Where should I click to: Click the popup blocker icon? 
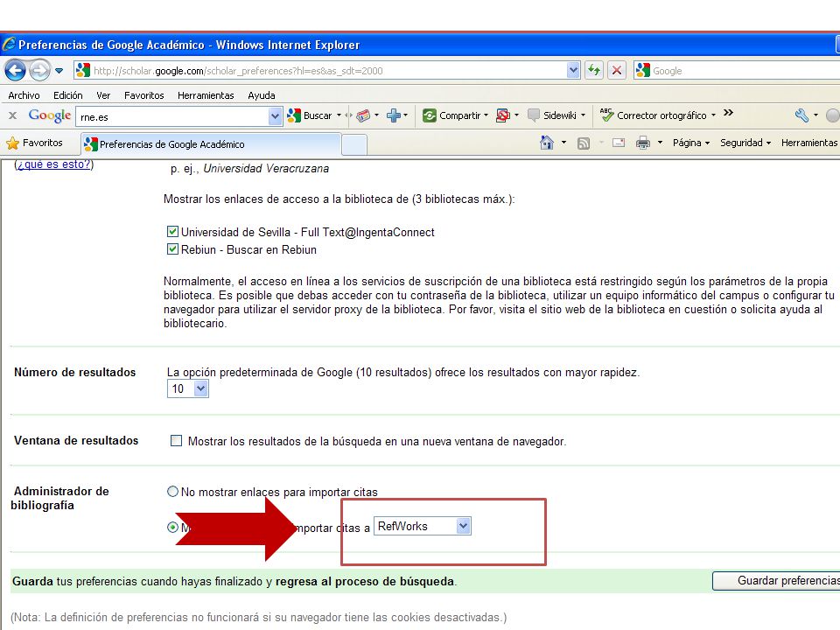(x=502, y=115)
